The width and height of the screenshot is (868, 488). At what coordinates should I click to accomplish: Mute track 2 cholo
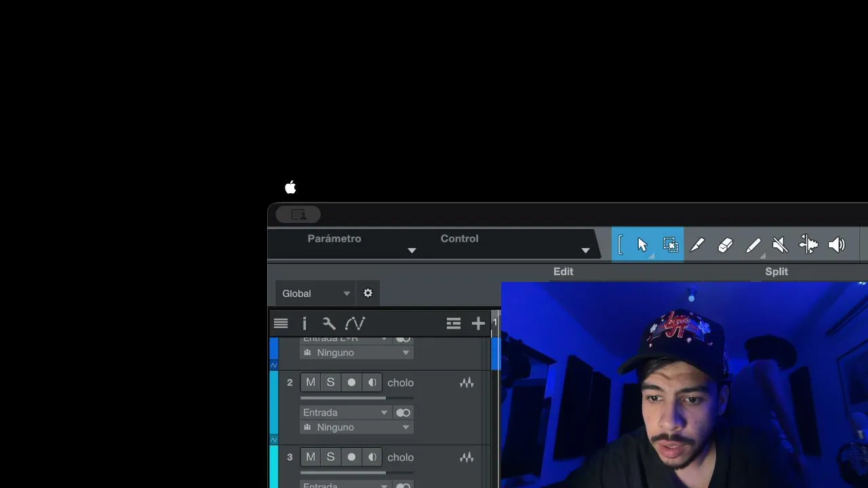tap(311, 382)
